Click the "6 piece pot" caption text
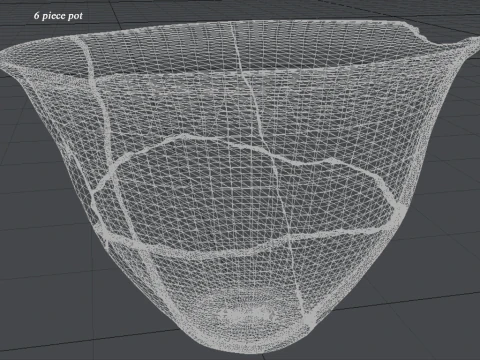This screenshot has height=360, width=480. pyautogui.click(x=58, y=16)
